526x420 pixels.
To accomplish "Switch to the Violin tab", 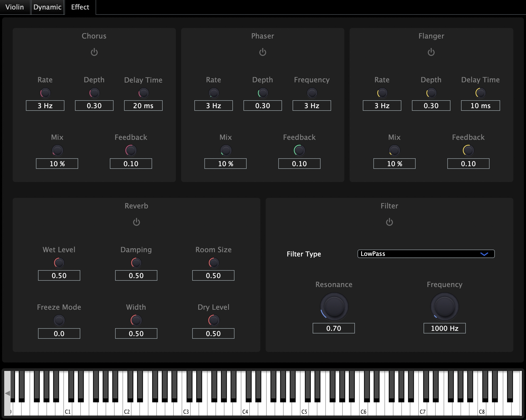I will point(15,7).
